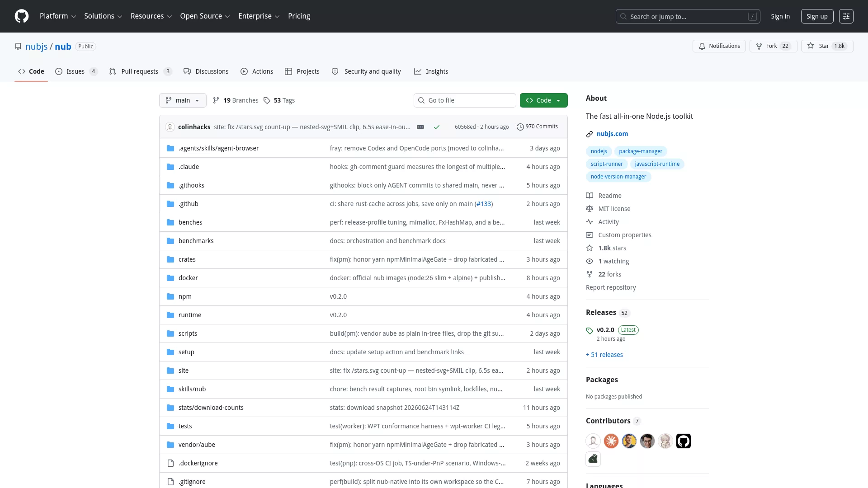Open the .dockerignore file
The width and height of the screenshot is (868, 488).
[198, 463]
